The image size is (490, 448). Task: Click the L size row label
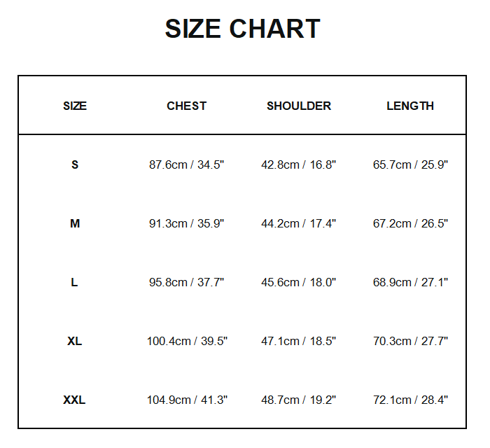point(75,283)
